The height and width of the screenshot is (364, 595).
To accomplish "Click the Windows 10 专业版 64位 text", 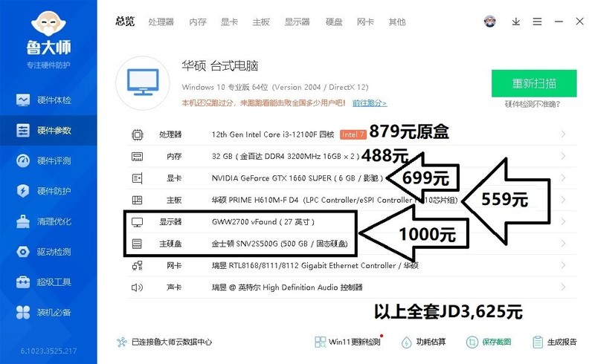I will [x=225, y=87].
